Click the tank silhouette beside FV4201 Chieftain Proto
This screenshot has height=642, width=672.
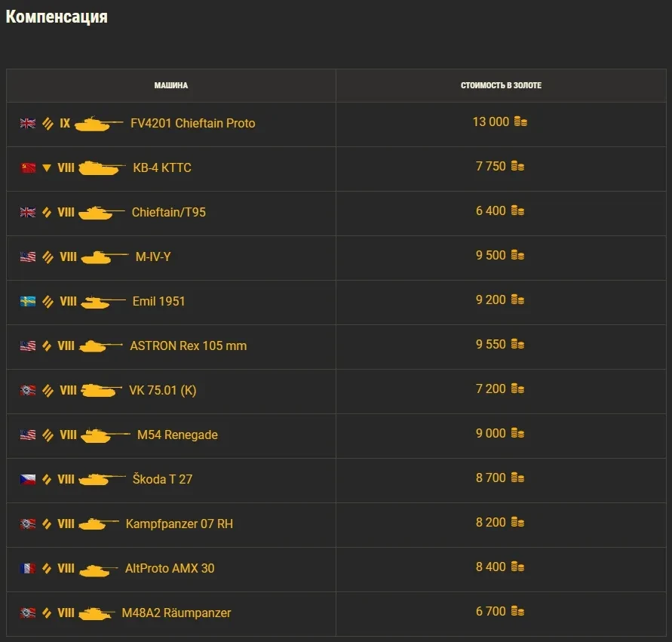coord(98,123)
